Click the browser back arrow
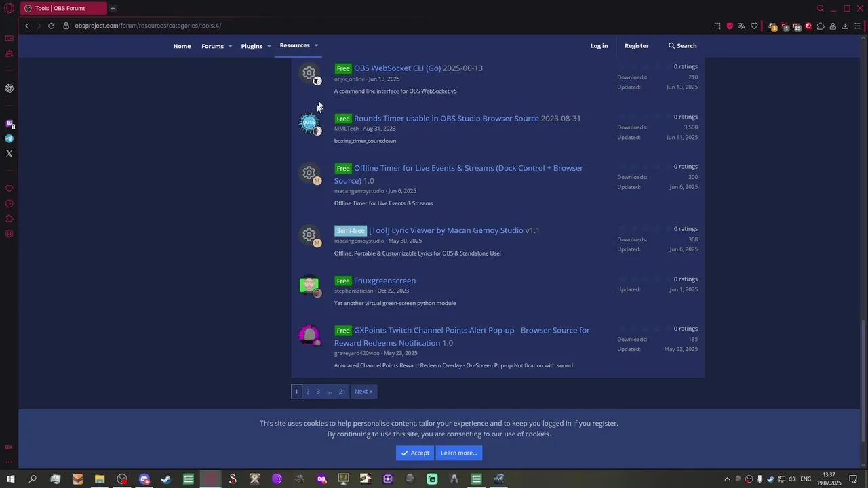Image resolution: width=868 pixels, height=488 pixels. click(x=26, y=26)
